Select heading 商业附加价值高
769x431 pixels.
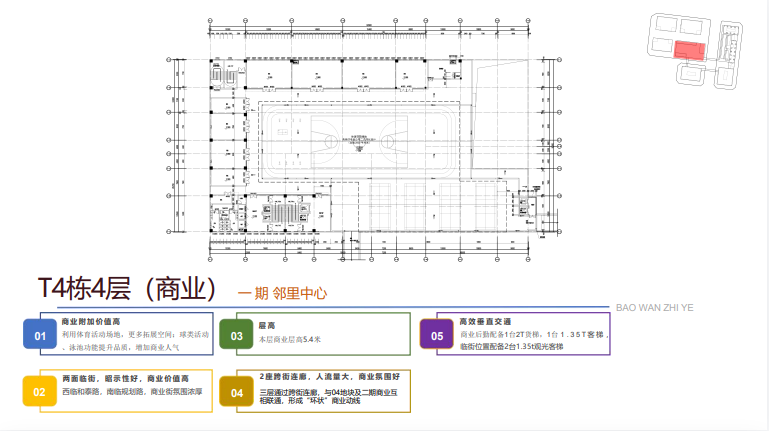tap(91, 322)
